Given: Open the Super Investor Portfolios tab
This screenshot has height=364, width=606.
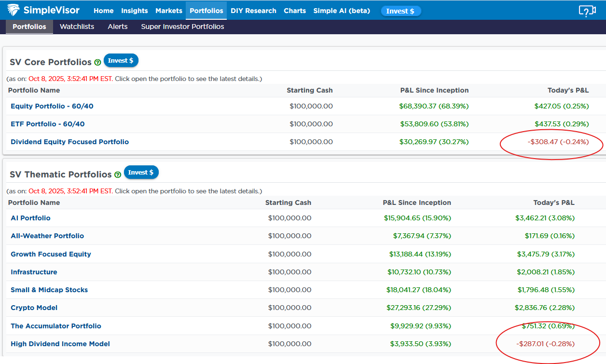Looking at the screenshot, I should [182, 27].
